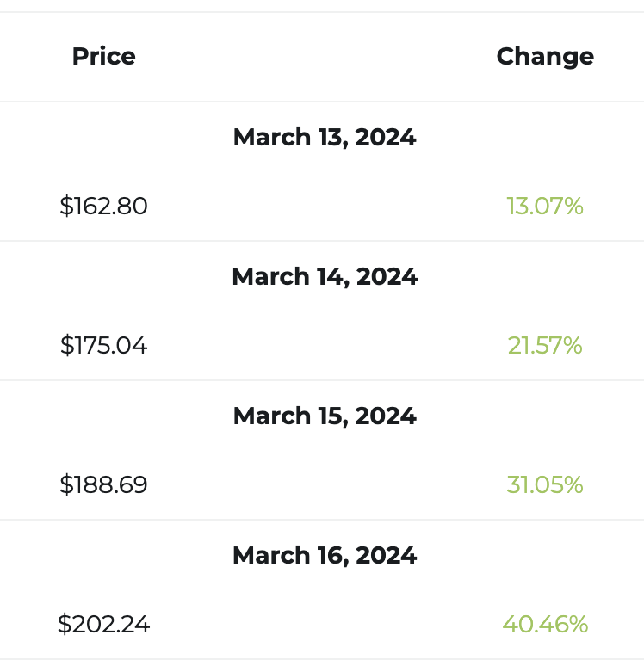
Task: Select the March 13, 2024 date heading
Action: [x=325, y=138]
